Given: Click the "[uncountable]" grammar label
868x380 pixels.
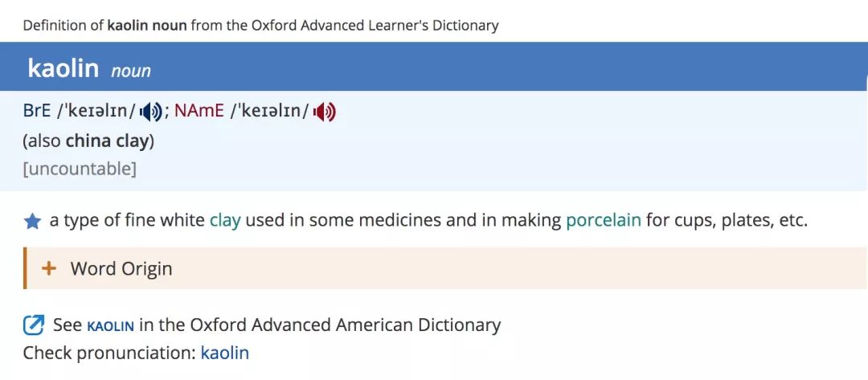Looking at the screenshot, I should point(80,169).
